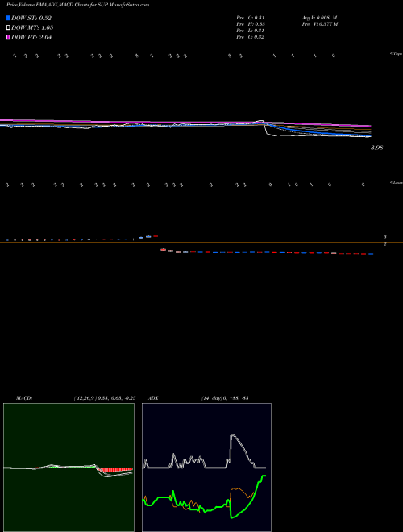Click the 'Pre H: 0.33' value
The image size is (403, 532).
[x=251, y=24]
